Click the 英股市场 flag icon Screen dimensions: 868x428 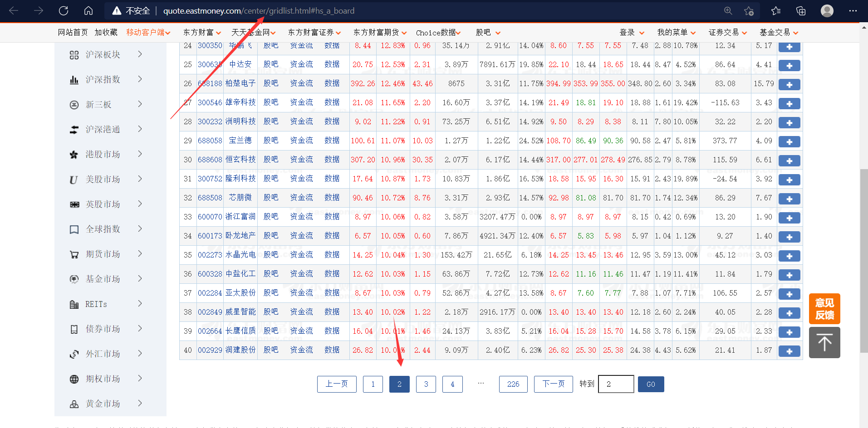click(x=74, y=204)
